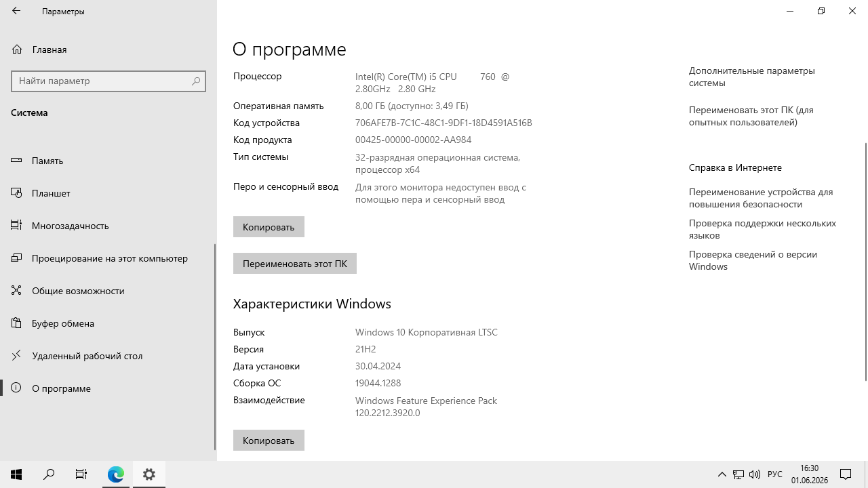The width and height of the screenshot is (868, 488).
Task: Click the volume speaker tray icon
Action: [x=755, y=474]
